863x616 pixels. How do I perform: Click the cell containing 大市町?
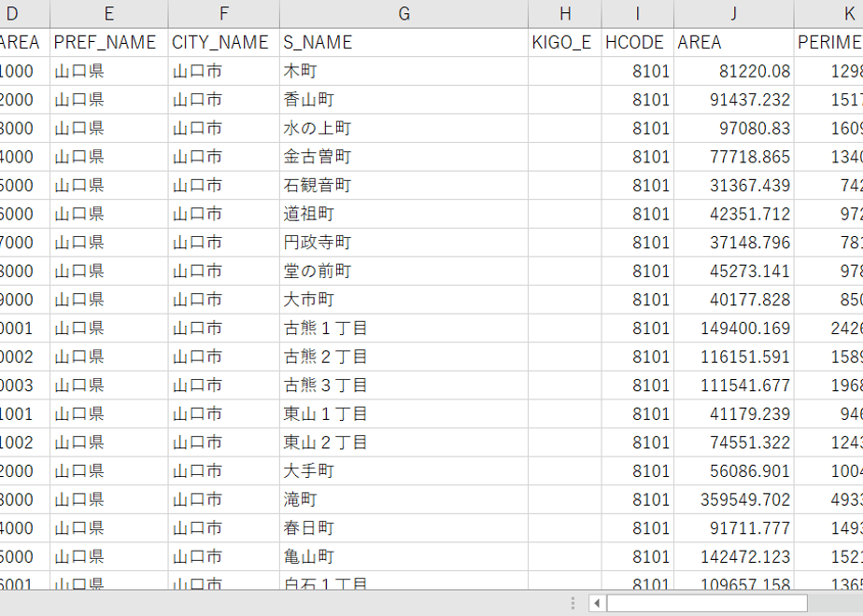point(404,300)
